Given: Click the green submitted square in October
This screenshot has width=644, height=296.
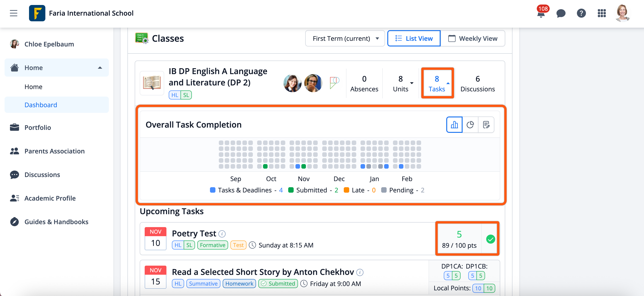Looking at the screenshot, I should pyautogui.click(x=265, y=166).
